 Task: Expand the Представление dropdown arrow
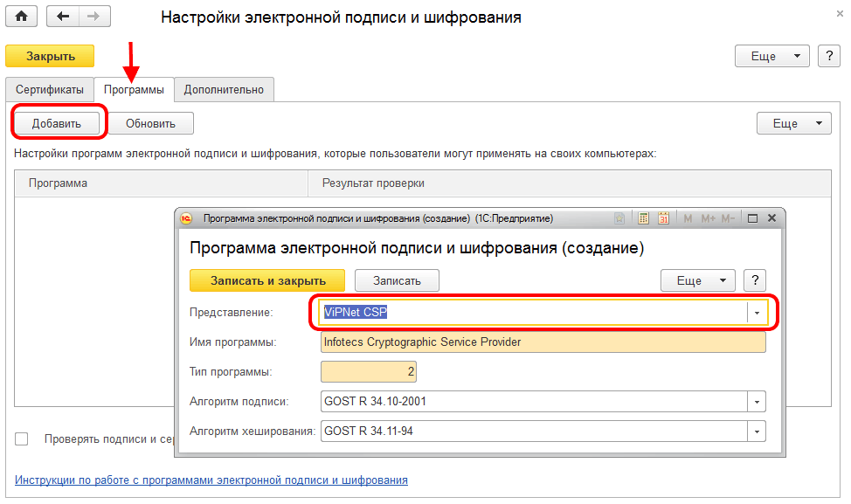[x=756, y=313]
